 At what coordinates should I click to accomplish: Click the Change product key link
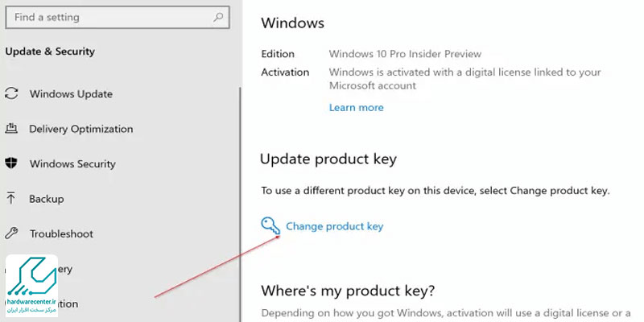334,226
